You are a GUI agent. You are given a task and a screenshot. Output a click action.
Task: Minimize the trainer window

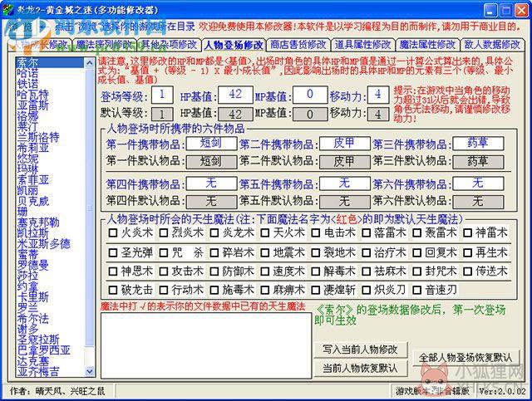coord(490,9)
